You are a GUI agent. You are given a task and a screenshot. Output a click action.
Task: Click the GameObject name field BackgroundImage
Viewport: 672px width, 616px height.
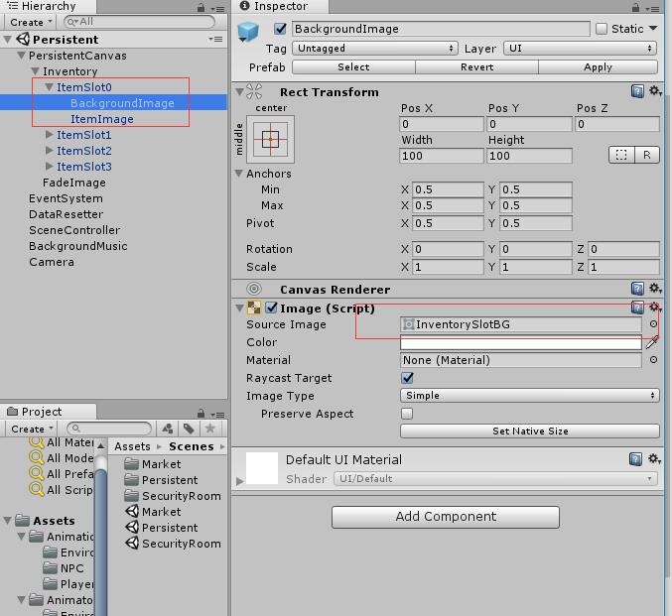click(441, 29)
